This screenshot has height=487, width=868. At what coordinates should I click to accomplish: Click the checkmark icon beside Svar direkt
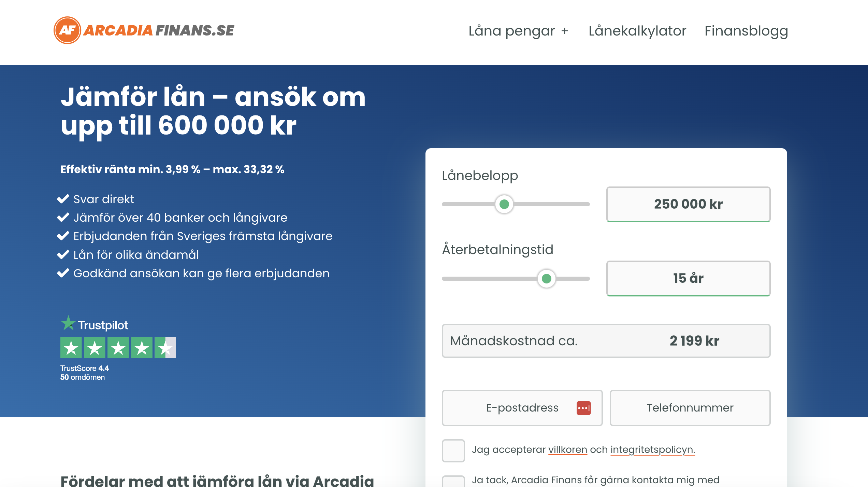coord(63,199)
